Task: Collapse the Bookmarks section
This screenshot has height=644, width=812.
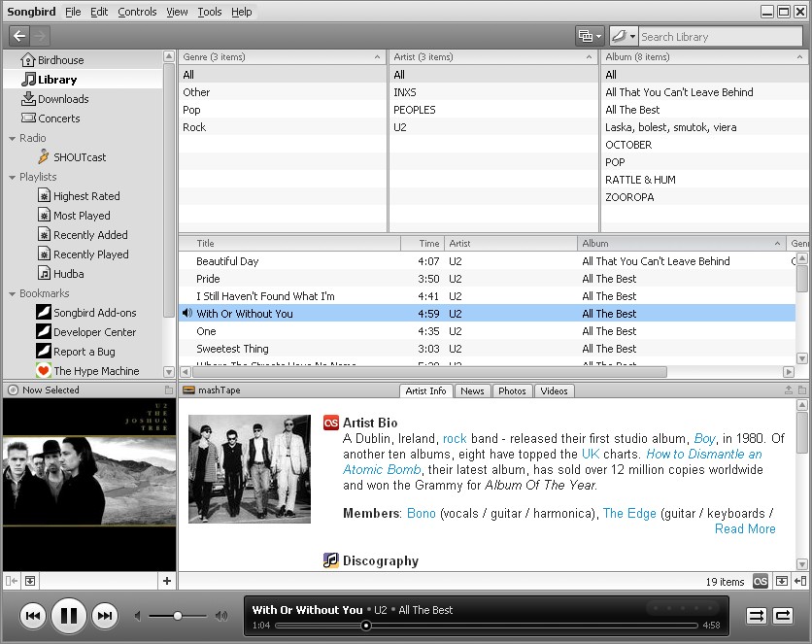Action: pyautogui.click(x=13, y=293)
